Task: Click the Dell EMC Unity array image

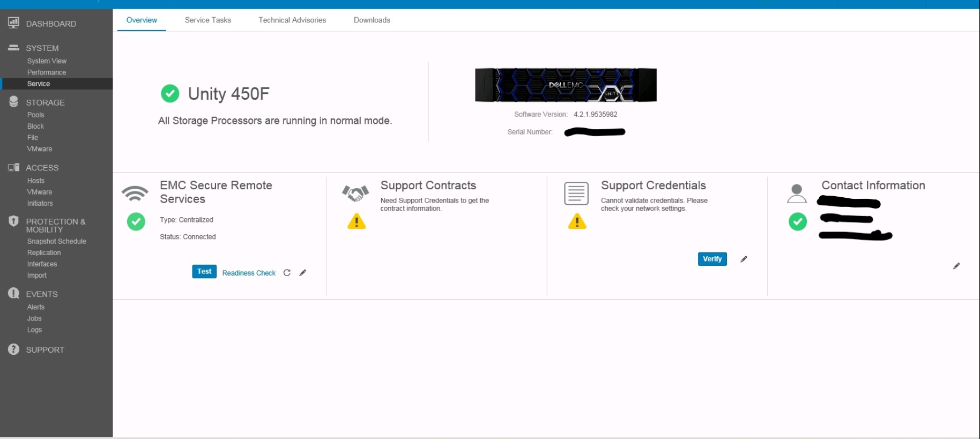Action: coord(566,85)
